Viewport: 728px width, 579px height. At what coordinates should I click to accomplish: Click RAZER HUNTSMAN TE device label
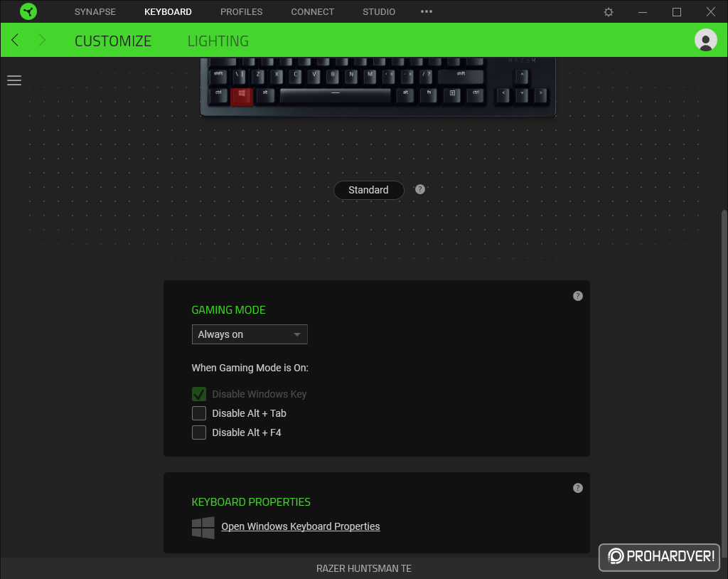tap(363, 568)
